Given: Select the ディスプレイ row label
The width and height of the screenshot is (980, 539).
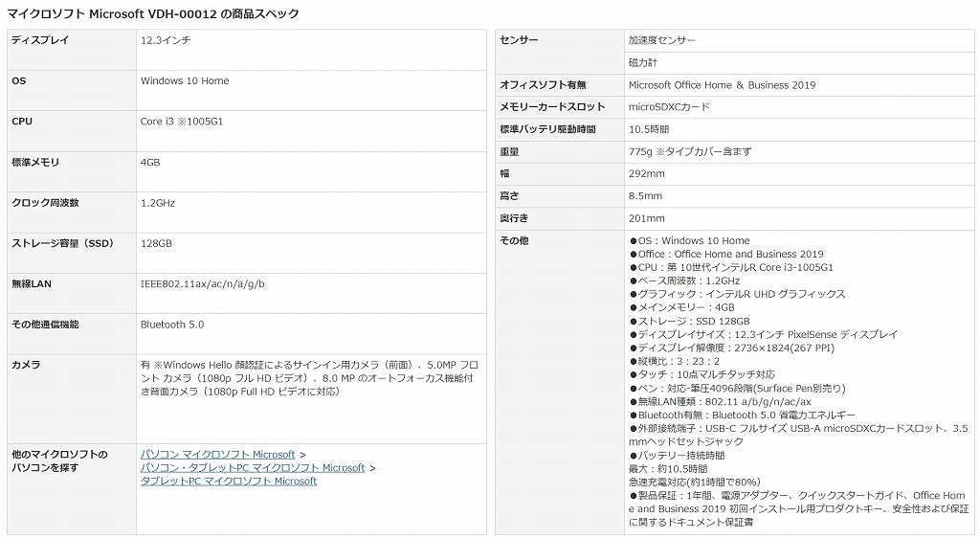Looking at the screenshot, I should [40, 40].
